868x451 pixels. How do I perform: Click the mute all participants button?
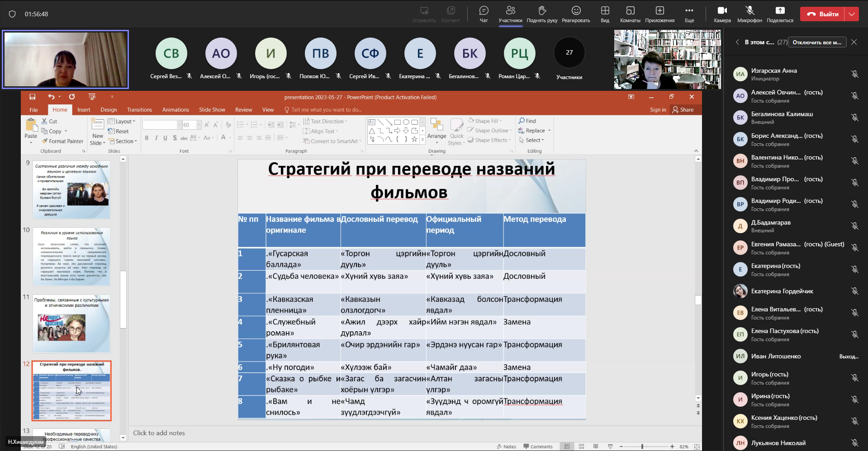click(817, 42)
